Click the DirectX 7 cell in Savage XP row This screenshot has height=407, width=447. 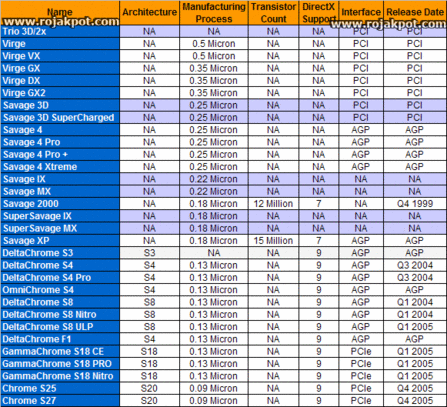coord(319,241)
